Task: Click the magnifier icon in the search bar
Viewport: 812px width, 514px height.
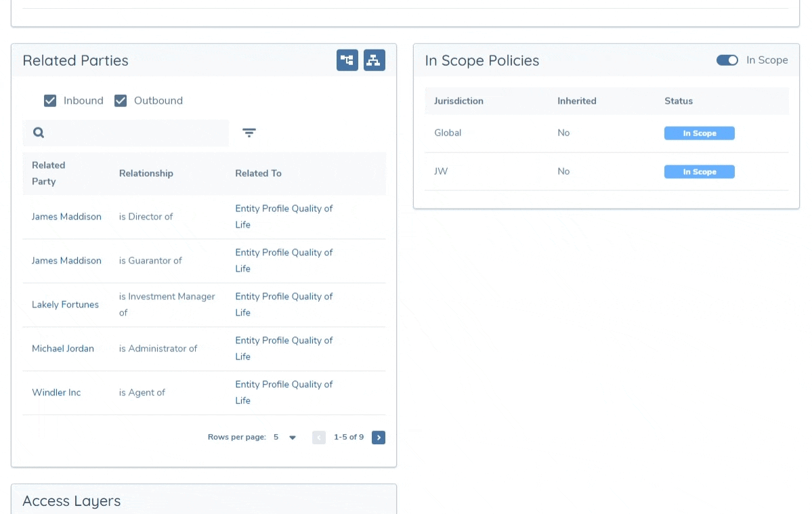Action: 39,132
